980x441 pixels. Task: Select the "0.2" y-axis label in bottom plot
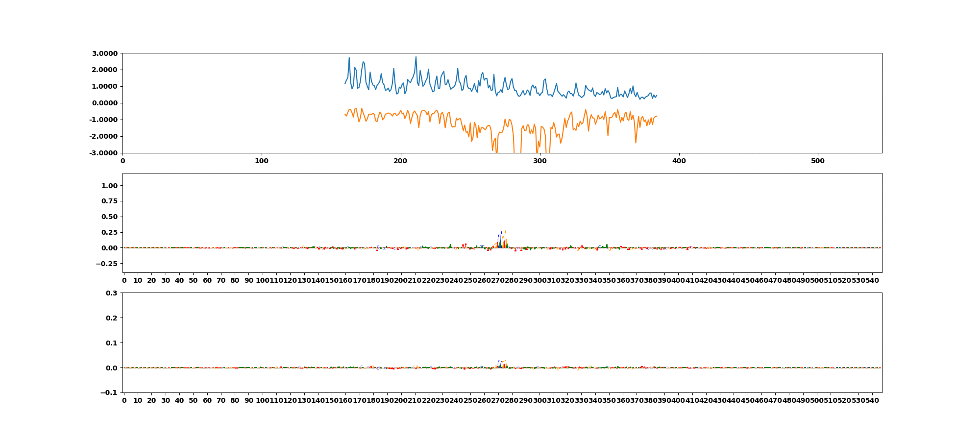(112, 318)
